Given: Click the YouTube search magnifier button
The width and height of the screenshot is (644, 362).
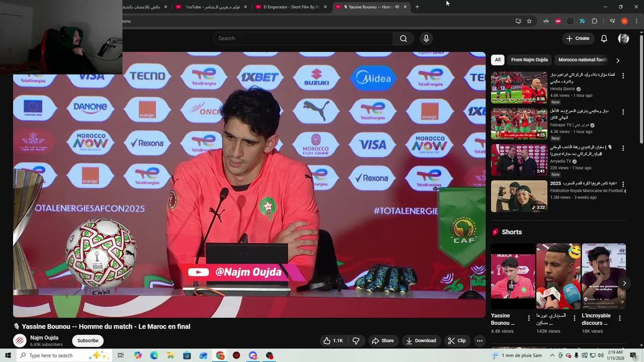Looking at the screenshot, I should click(x=404, y=38).
